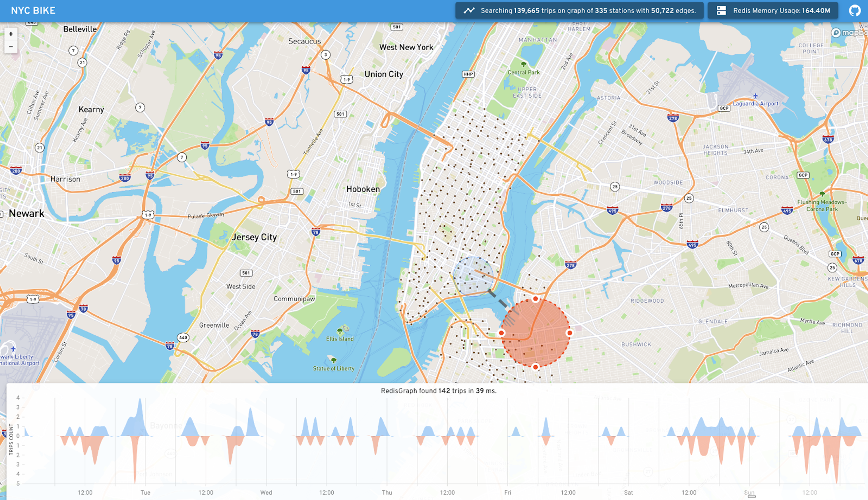Click the Tuesday blue peak in trips chart
The image size is (868, 500).
pyautogui.click(x=139, y=410)
